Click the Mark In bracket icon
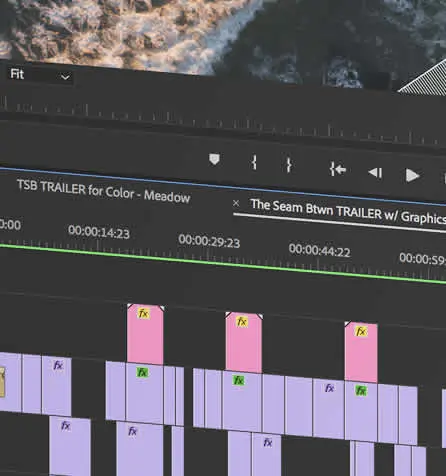Viewport: 446px width, 476px height. click(x=254, y=162)
